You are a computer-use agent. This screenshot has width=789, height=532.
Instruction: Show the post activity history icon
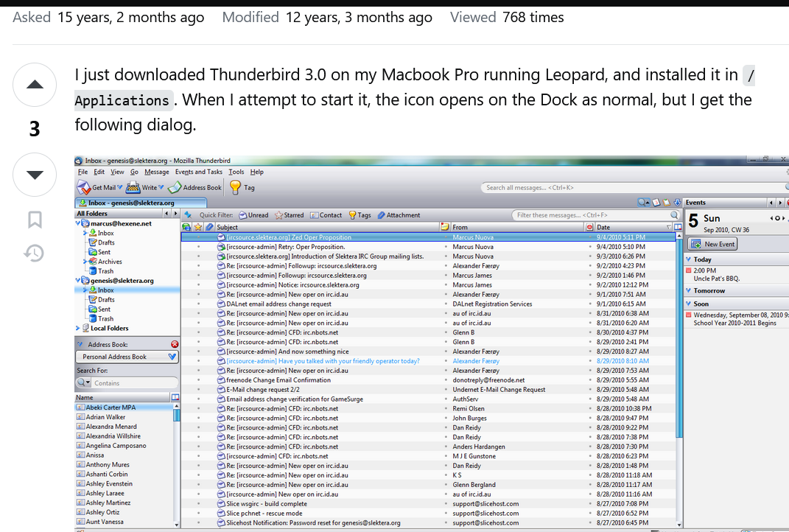[x=35, y=253]
